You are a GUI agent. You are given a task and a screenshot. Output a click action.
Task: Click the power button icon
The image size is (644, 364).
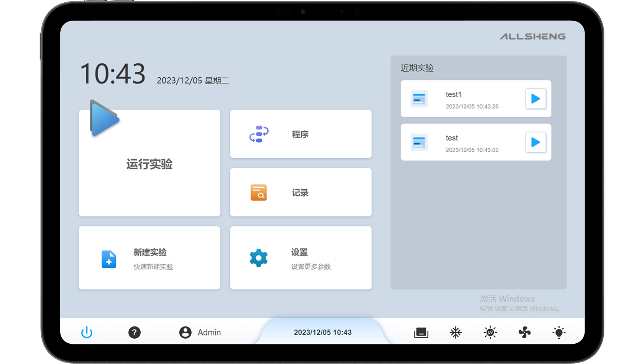(87, 332)
